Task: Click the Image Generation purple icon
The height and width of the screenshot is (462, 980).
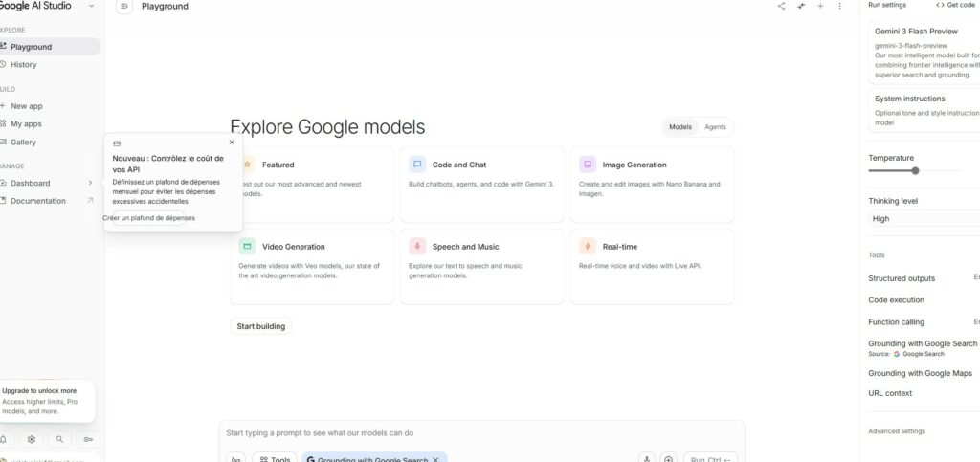Action: tap(588, 165)
